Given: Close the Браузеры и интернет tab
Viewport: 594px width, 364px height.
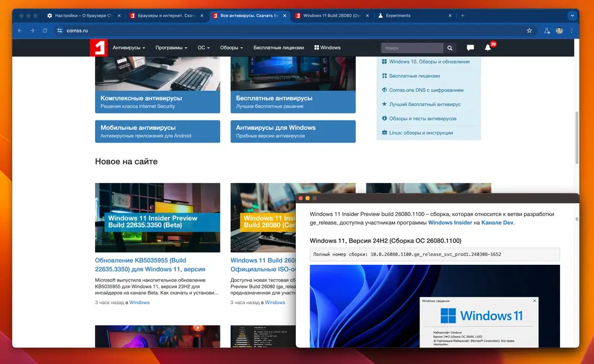Looking at the screenshot, I should 202,15.
